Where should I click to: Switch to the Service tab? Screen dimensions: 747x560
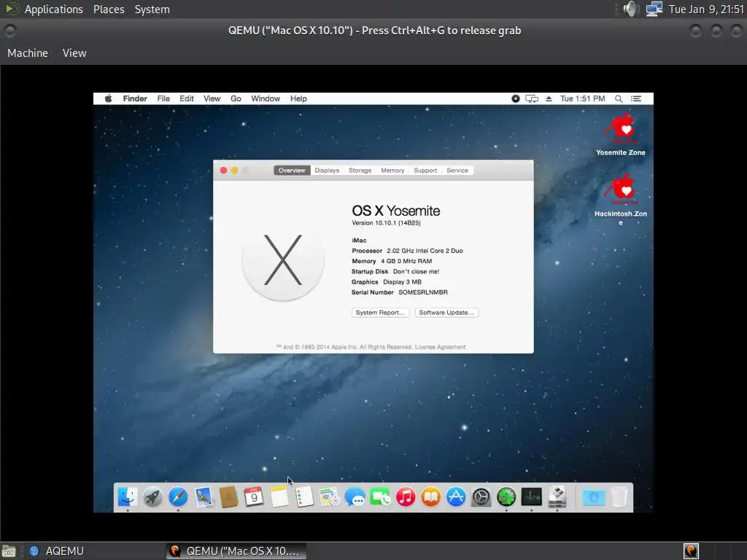(457, 171)
